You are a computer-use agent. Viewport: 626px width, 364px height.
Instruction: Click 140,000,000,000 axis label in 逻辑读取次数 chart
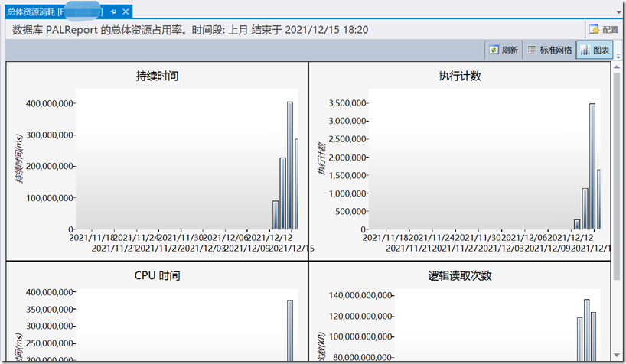360,295
